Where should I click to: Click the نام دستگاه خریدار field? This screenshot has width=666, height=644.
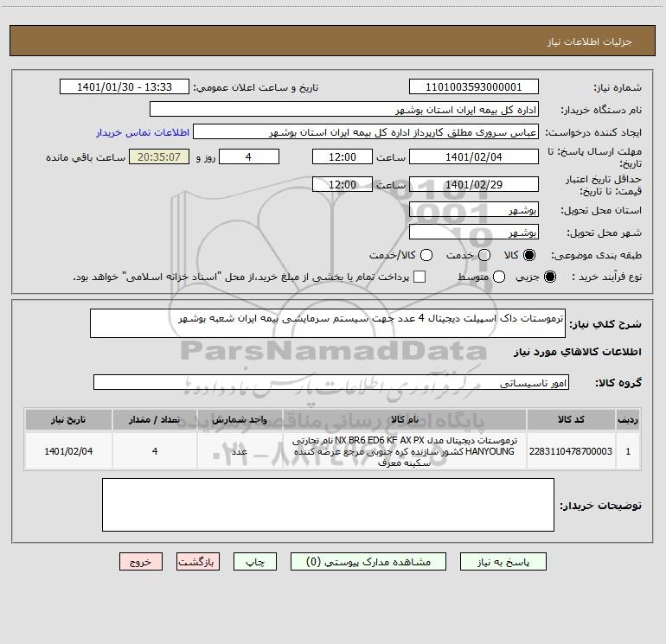pos(344,110)
